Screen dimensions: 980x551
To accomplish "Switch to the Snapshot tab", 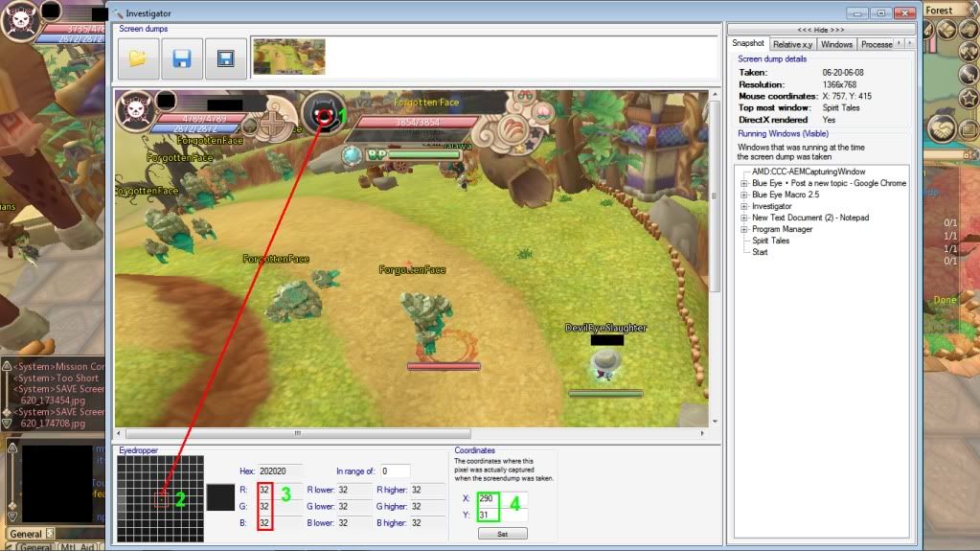I will [x=748, y=43].
